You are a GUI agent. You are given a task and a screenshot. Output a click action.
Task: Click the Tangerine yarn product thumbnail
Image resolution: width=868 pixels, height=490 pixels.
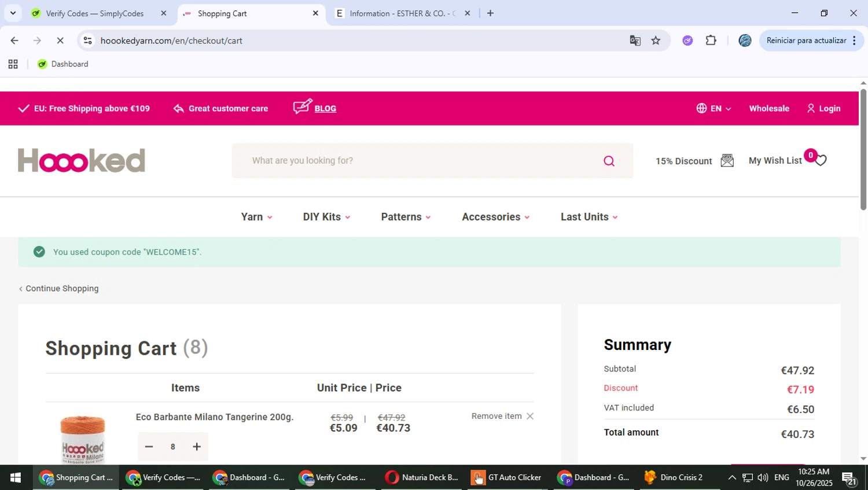(x=82, y=439)
